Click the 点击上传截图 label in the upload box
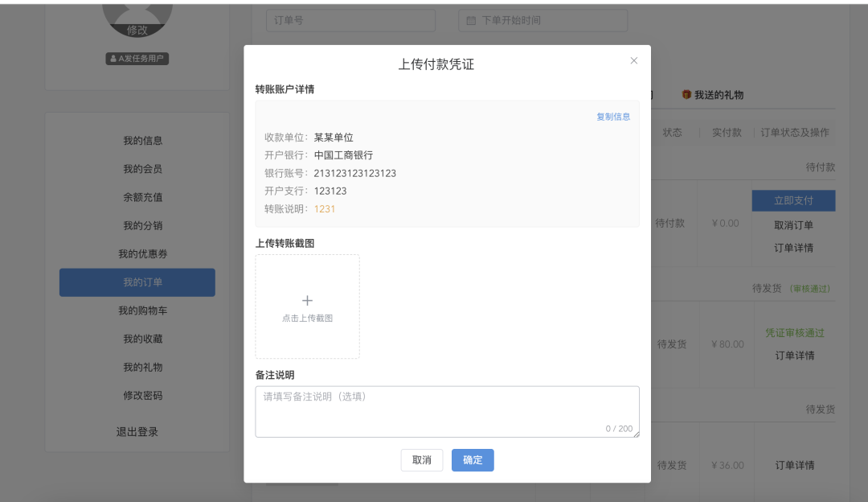Screen dimensions: 868x502 (307, 318)
